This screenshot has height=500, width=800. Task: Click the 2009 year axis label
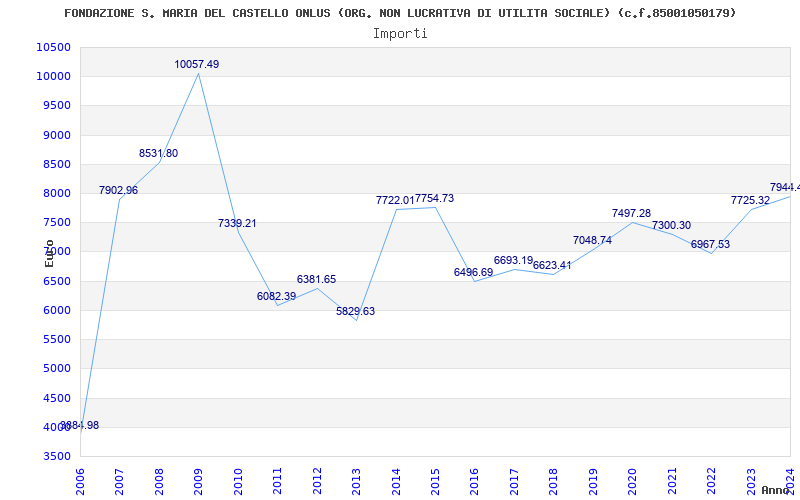coord(198,482)
